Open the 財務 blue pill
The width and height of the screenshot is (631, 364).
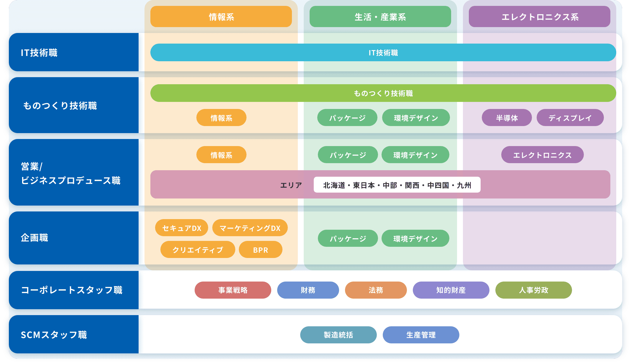(x=308, y=290)
